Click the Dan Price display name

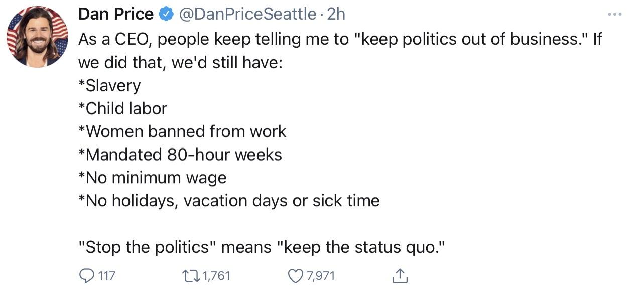click(115, 14)
